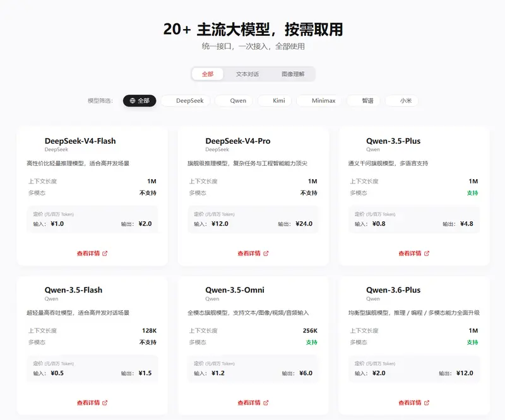Click the external-link icon on the Qwen-3.5-Omni card

266,403
